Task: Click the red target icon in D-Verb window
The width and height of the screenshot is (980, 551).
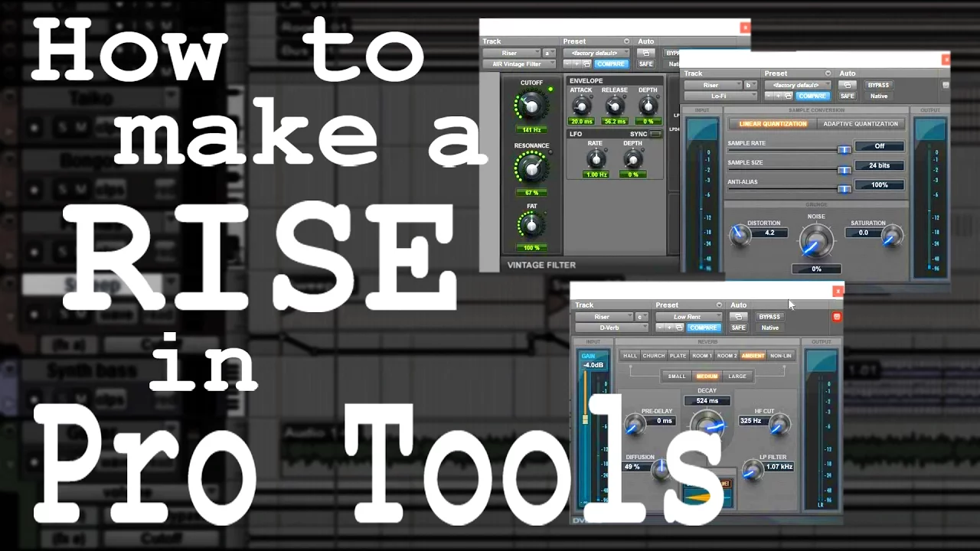Action: click(x=837, y=317)
